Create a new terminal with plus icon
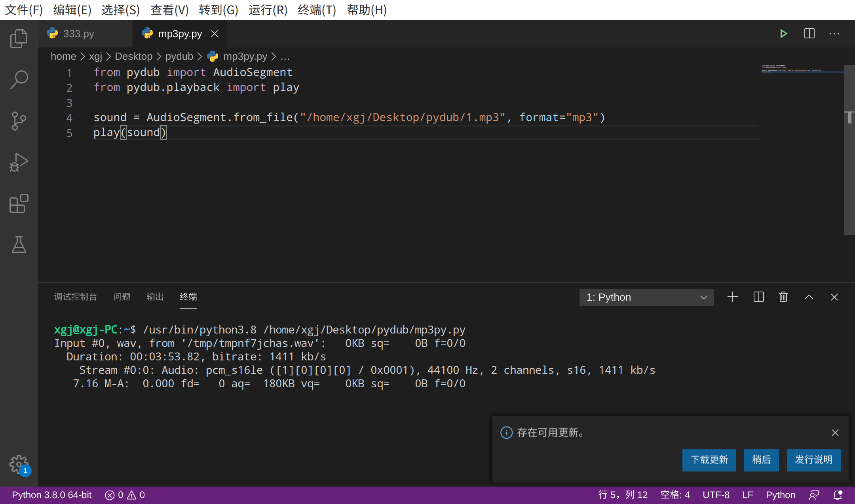 point(733,297)
